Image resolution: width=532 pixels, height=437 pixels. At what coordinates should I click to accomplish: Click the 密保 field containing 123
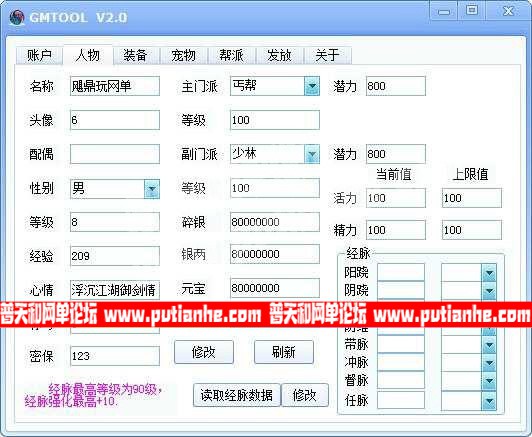point(115,356)
